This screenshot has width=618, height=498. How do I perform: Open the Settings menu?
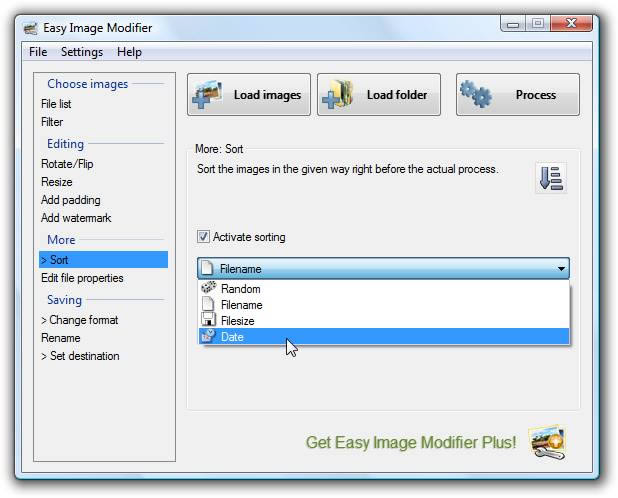pos(82,52)
